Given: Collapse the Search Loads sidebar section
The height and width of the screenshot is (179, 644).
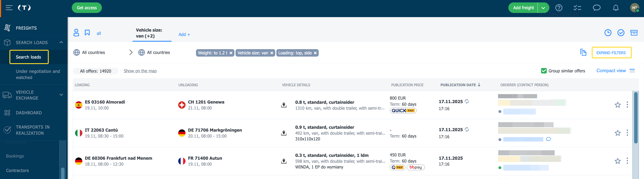Looking at the screenshot, I should pyautogui.click(x=61, y=43).
